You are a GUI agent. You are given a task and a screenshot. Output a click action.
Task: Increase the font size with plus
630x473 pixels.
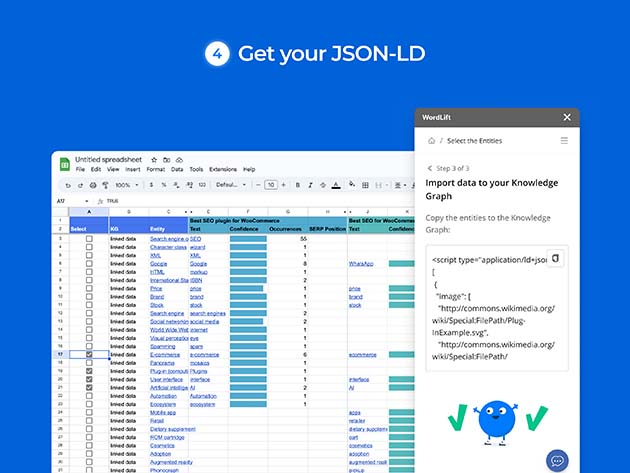[284, 185]
